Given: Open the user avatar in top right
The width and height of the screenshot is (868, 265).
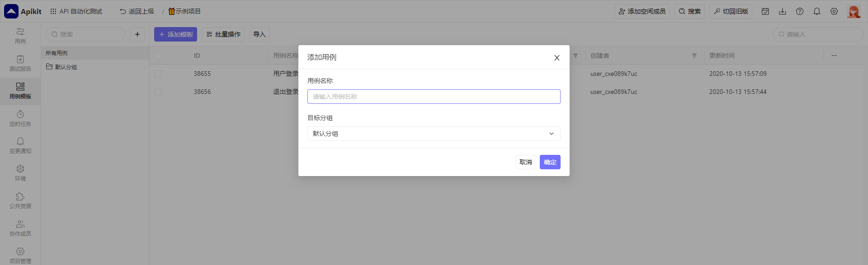Looking at the screenshot, I should (853, 11).
